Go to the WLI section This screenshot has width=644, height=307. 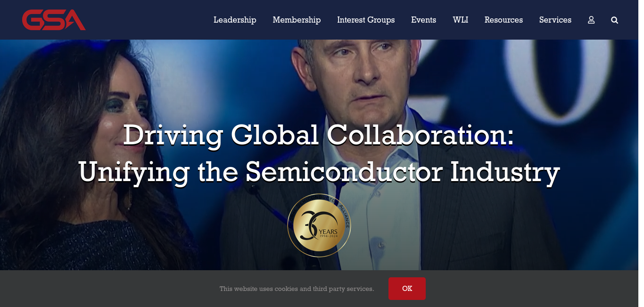pos(460,20)
